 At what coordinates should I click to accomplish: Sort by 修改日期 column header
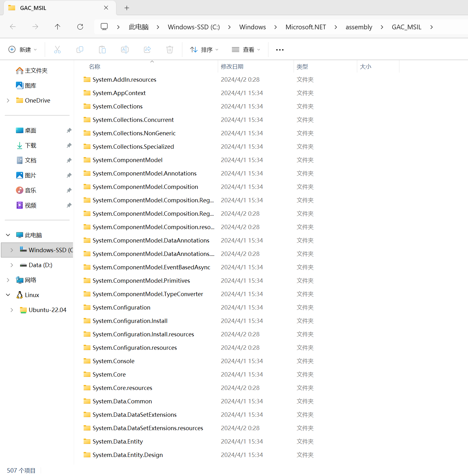[232, 67]
